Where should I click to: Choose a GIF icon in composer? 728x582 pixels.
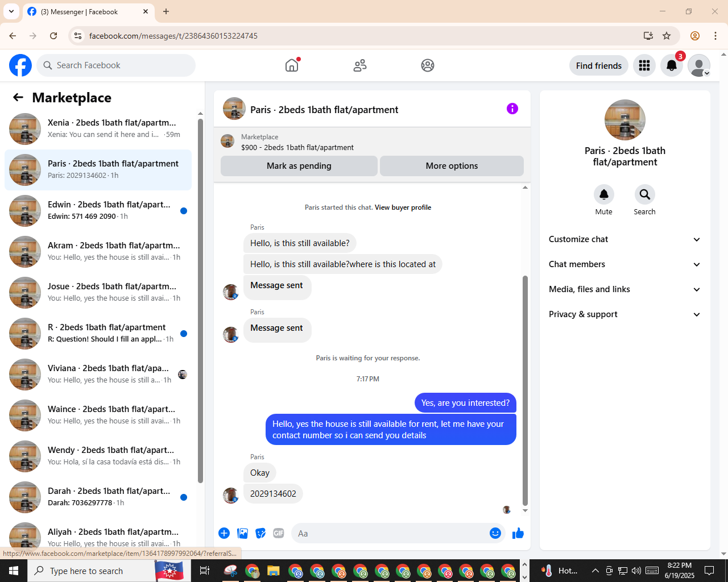pyautogui.click(x=278, y=533)
